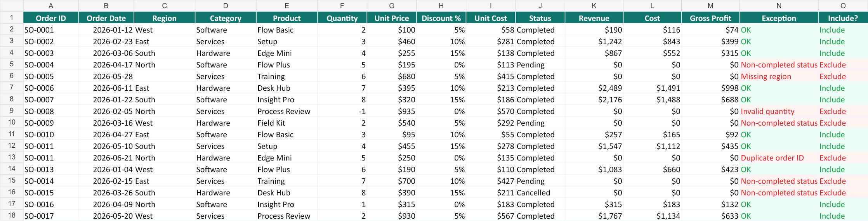Select gross profit cell $633

[710, 216]
